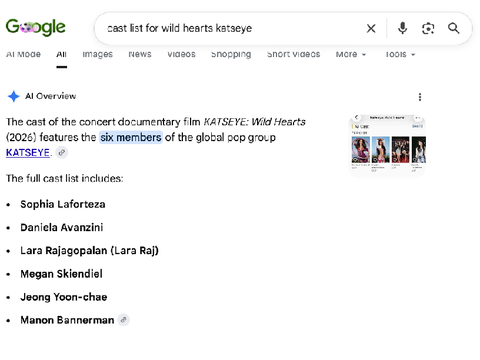The image size is (480, 360).
Task: Follow the KATSEYE hyperlink
Action: [28, 153]
